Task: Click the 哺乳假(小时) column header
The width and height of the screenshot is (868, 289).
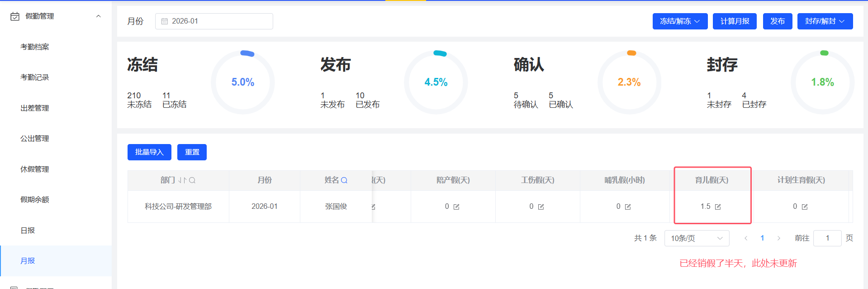Action: [x=625, y=180]
